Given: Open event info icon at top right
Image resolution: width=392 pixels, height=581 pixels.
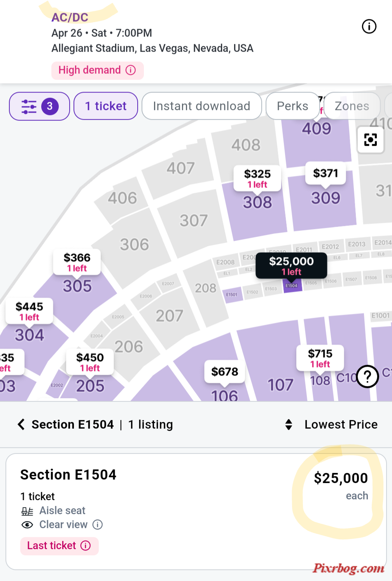Looking at the screenshot, I should [369, 26].
